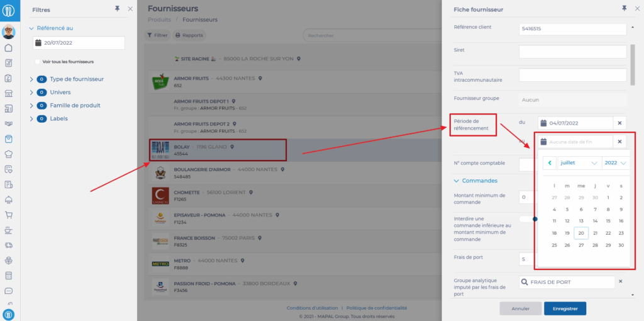Expand the 'Type de fournisseur' filter

click(x=31, y=79)
